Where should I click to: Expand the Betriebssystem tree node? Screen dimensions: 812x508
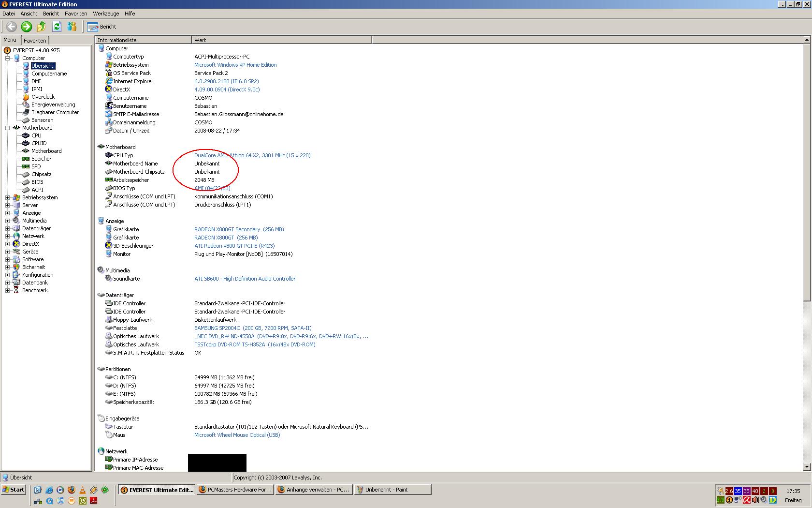[8, 197]
